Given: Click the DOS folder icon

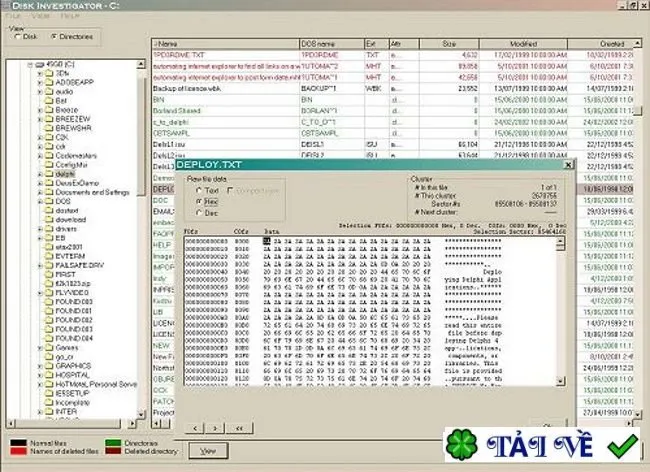Looking at the screenshot, I should [49, 201].
